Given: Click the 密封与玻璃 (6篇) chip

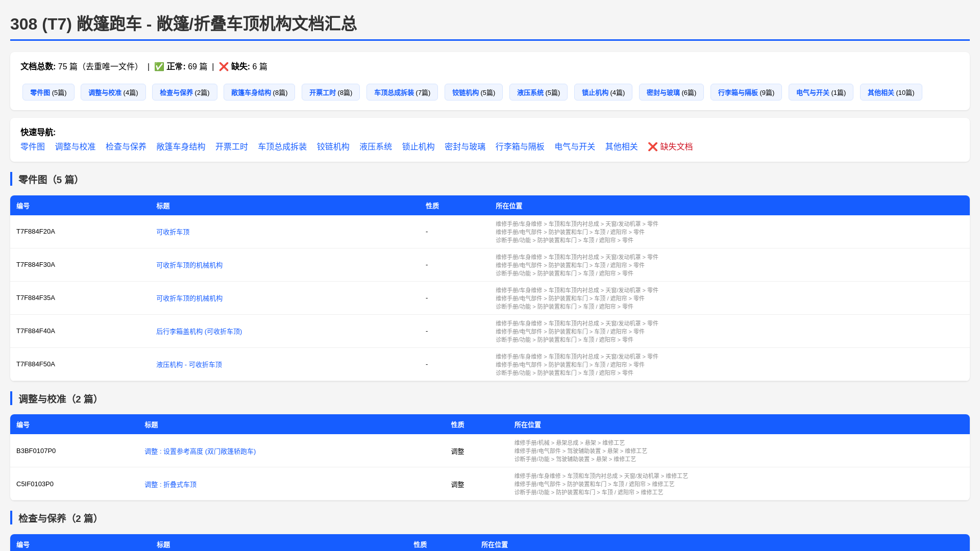Looking at the screenshot, I should 671,92.
